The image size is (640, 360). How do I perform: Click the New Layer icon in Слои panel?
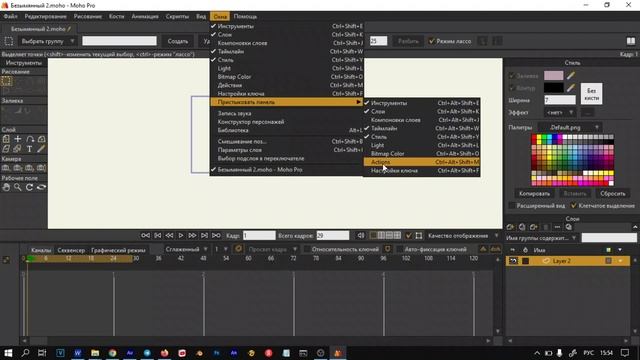coord(510,227)
